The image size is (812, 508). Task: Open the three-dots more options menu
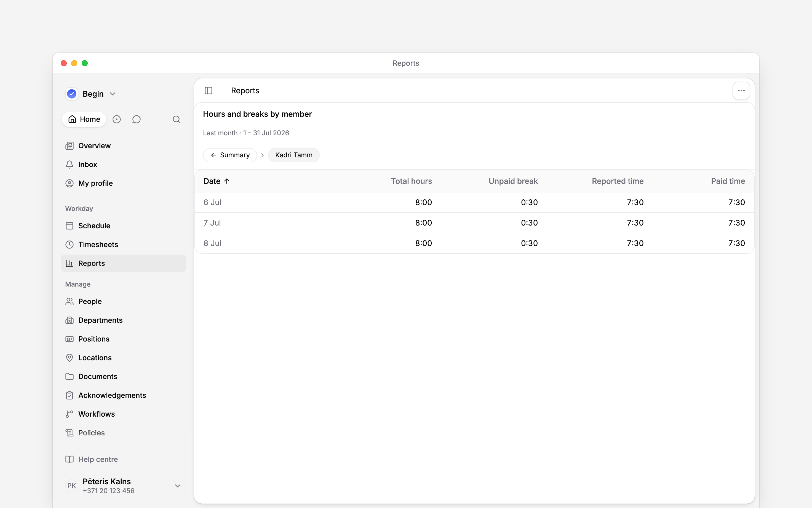[x=741, y=91]
